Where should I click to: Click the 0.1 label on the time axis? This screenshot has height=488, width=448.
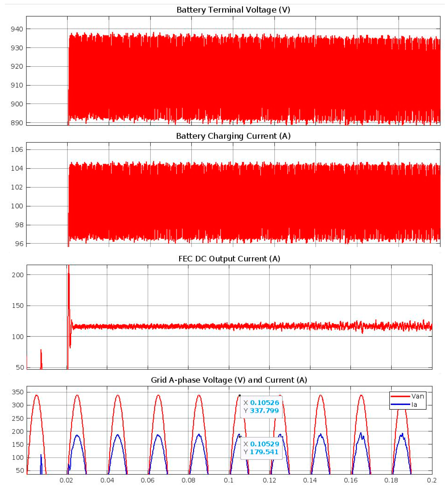[229, 480]
